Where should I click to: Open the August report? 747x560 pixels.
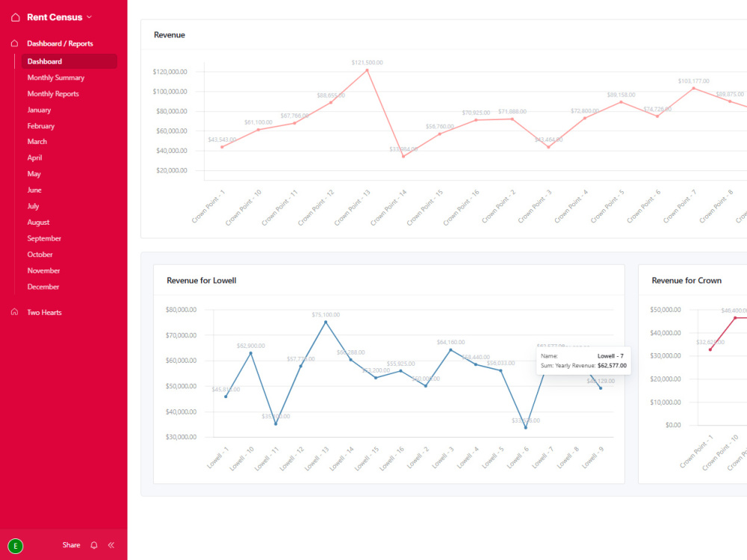[38, 223]
